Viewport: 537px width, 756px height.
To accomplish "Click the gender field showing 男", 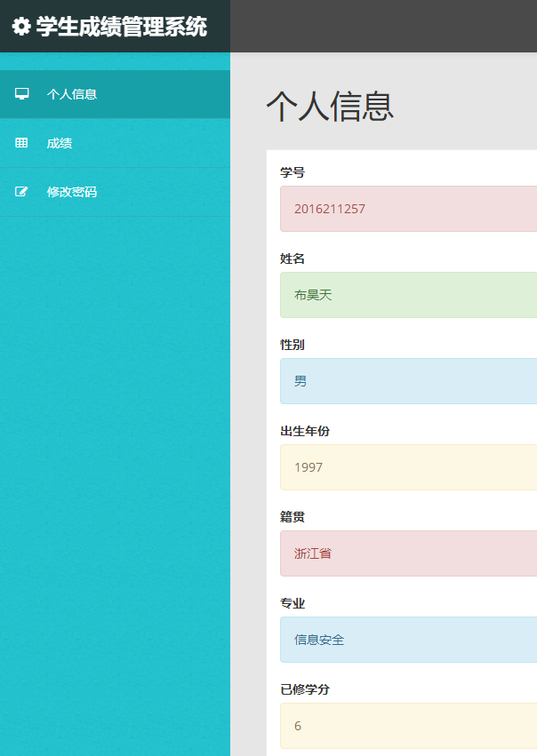I will pos(408,381).
